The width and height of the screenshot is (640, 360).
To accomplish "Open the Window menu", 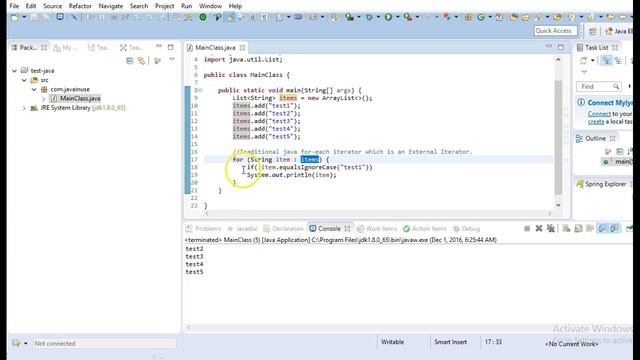I will point(210,6).
